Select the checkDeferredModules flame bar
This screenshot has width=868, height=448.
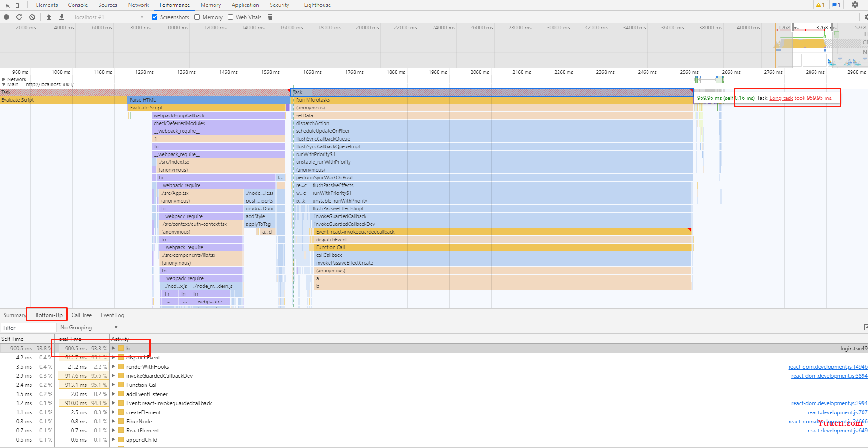[219, 123]
